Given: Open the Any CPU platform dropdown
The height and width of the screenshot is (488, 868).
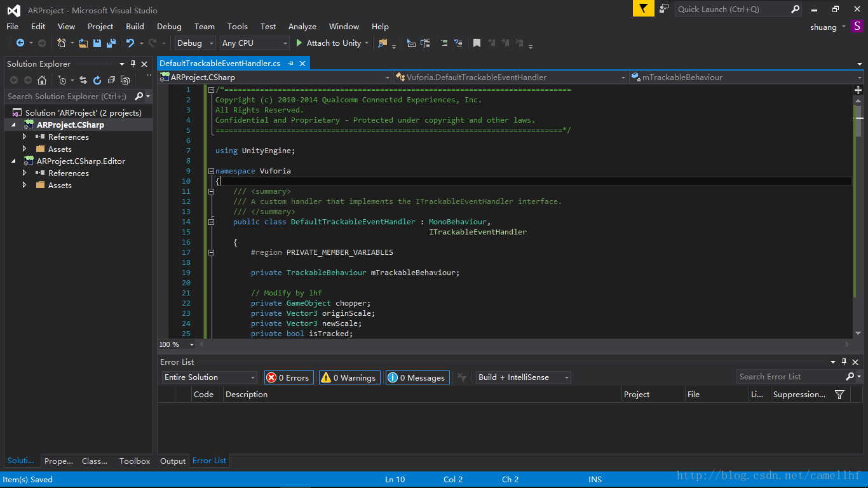Looking at the screenshot, I should [x=255, y=43].
